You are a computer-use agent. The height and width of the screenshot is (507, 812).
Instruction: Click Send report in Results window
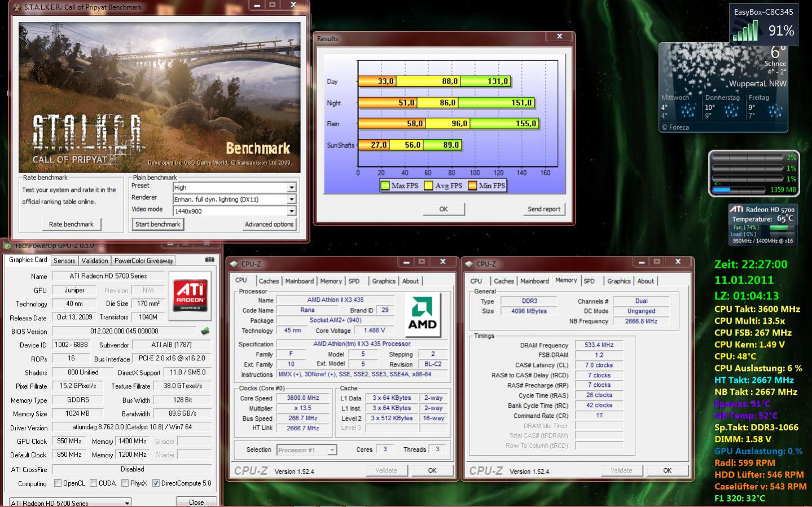click(x=544, y=209)
